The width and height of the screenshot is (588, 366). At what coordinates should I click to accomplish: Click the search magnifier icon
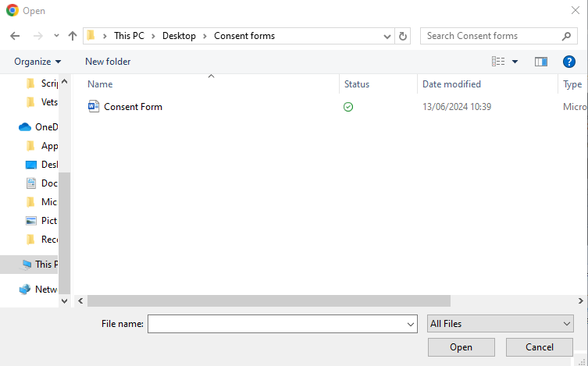click(x=566, y=36)
